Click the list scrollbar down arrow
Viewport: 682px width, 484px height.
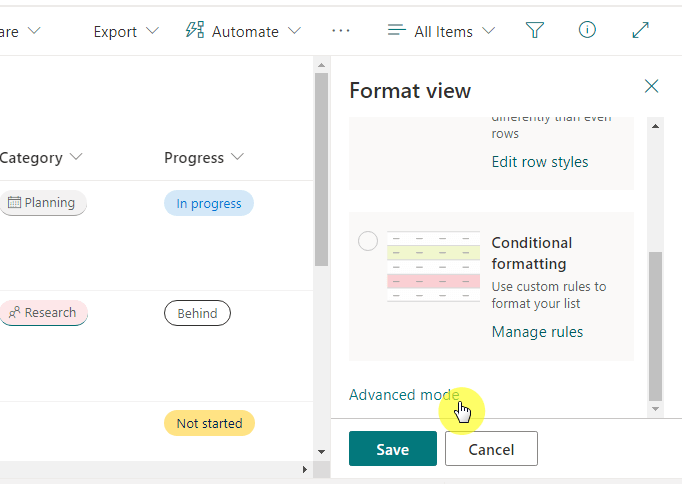(321, 452)
